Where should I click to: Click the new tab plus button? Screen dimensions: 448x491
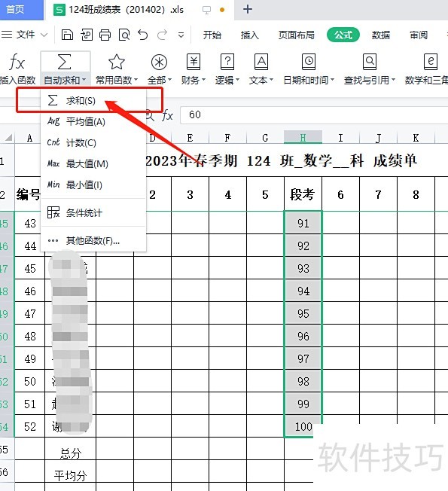248,9
